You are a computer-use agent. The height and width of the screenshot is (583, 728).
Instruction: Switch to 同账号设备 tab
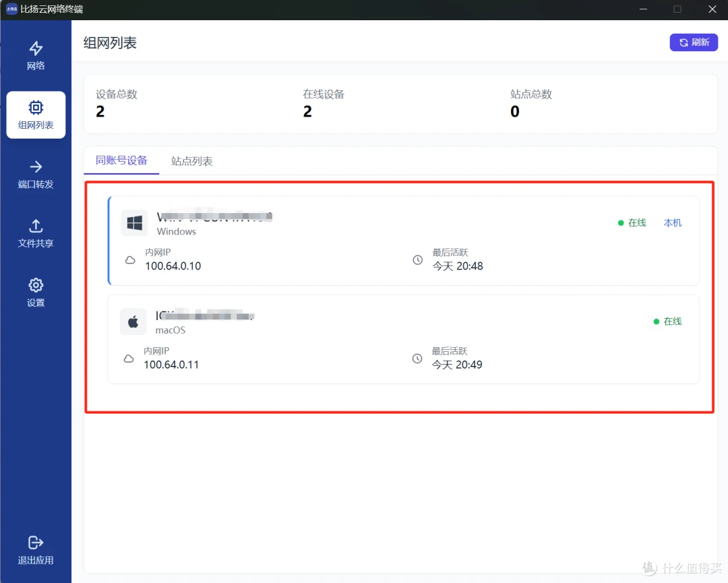coord(121,160)
